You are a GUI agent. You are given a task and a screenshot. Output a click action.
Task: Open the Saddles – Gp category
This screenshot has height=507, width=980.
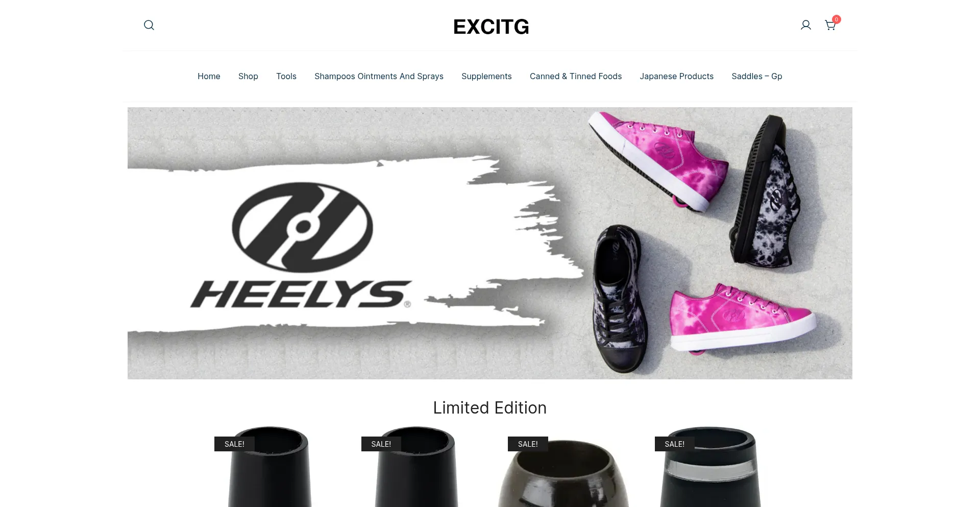click(757, 76)
